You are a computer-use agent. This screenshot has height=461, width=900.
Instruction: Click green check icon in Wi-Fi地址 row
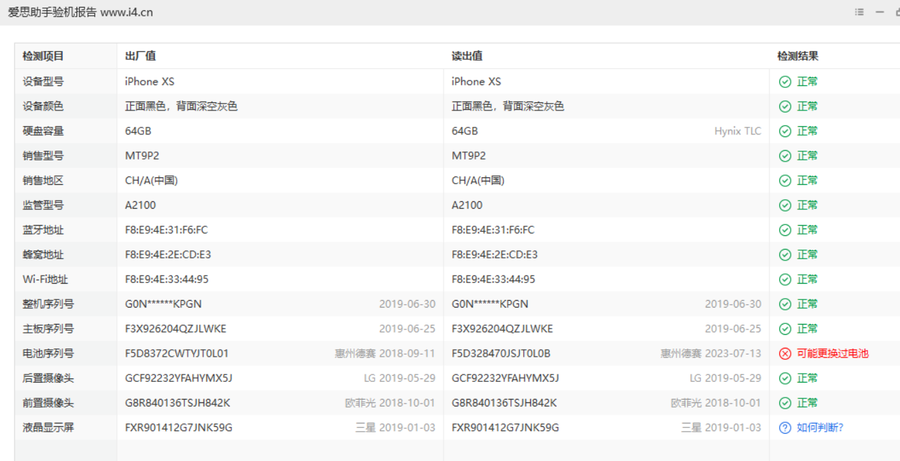click(785, 279)
